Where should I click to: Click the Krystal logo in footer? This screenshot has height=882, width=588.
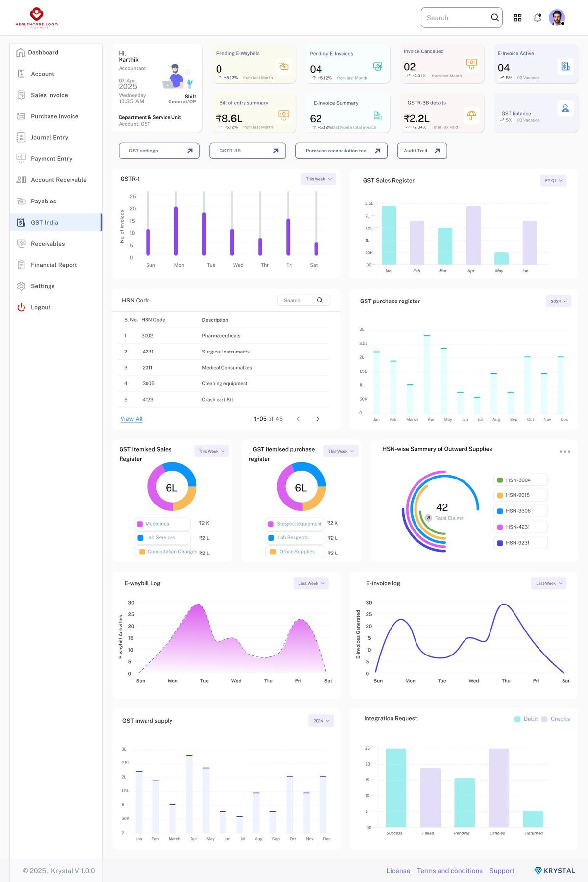[x=555, y=871]
